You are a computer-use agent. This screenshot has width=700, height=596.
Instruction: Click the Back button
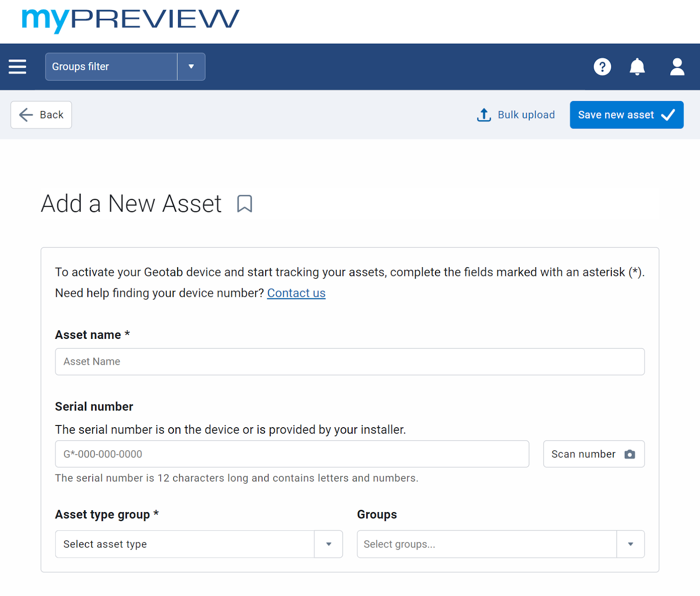click(x=41, y=115)
